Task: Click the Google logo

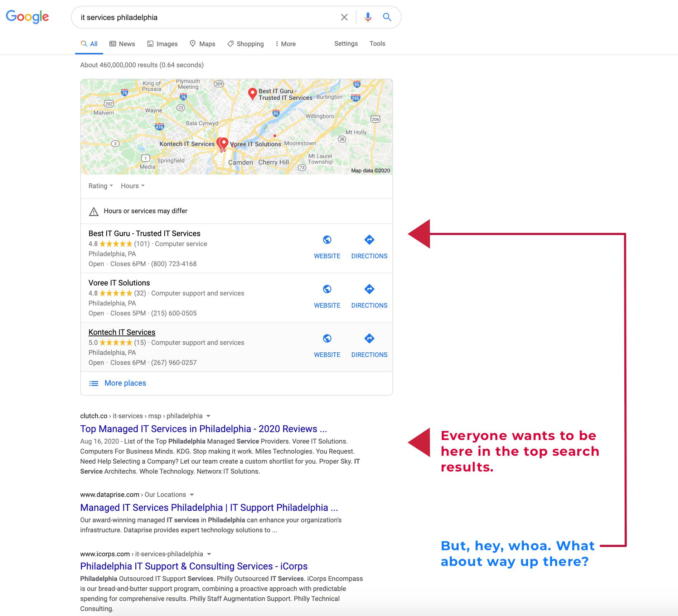Action: [x=27, y=17]
